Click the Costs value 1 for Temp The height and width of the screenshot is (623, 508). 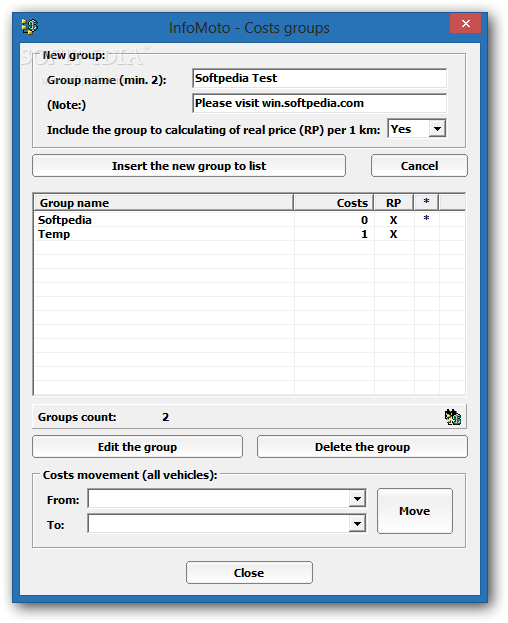[x=364, y=234]
